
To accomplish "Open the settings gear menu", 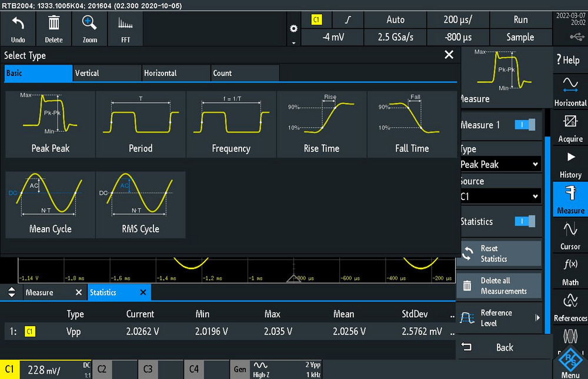I will click(293, 29).
